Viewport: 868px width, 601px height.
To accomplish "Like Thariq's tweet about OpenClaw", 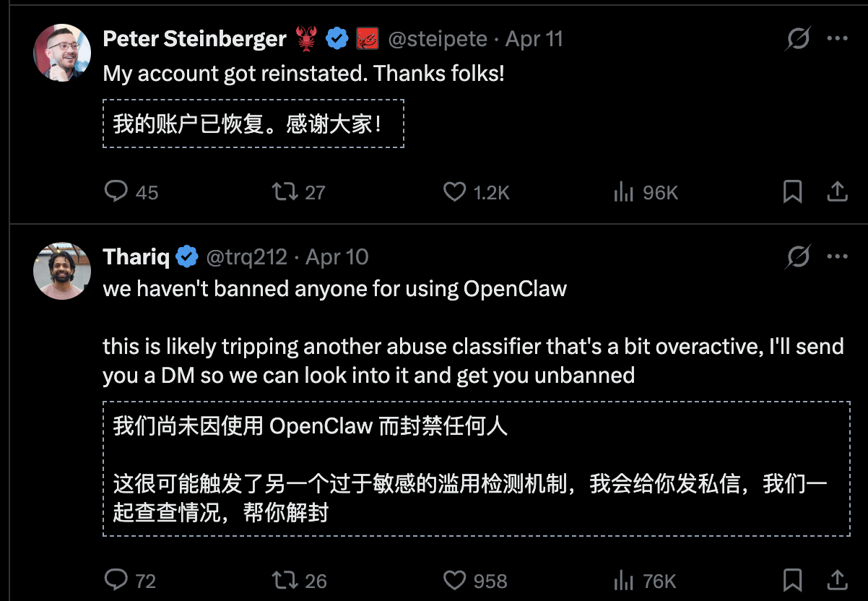I will (454, 580).
